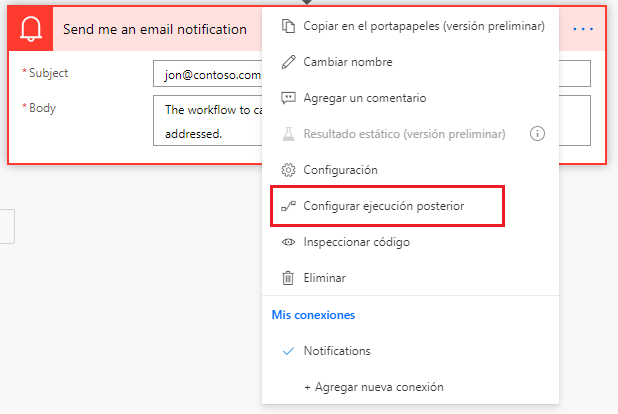The width and height of the screenshot is (618, 414).
Task: Click the flask static result icon
Action: point(289,134)
